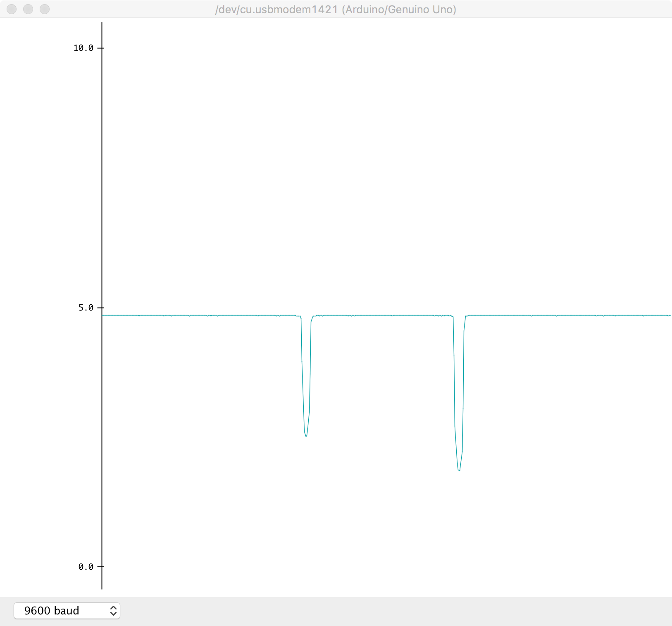Click the 5.0 y-axis label
The width and height of the screenshot is (672, 626).
(x=86, y=308)
